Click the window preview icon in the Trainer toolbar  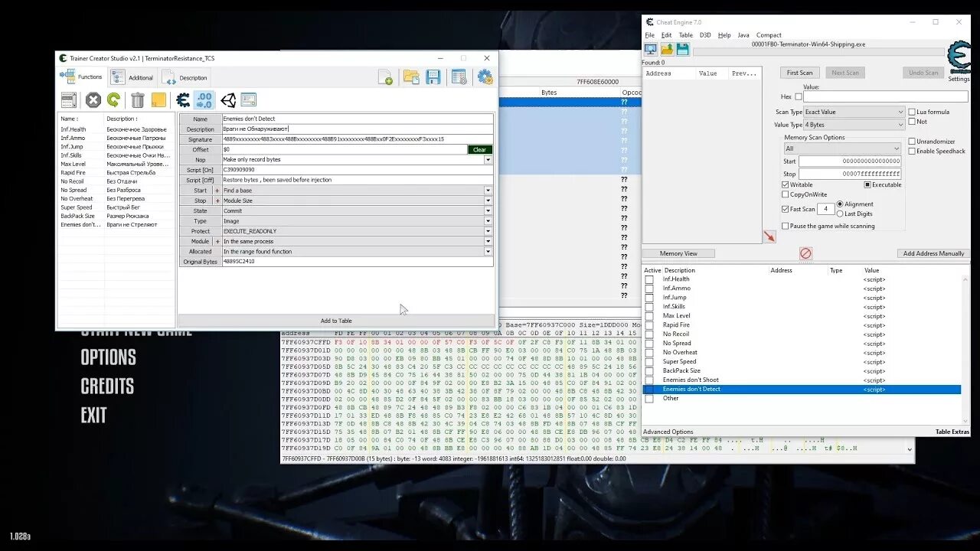(x=248, y=99)
